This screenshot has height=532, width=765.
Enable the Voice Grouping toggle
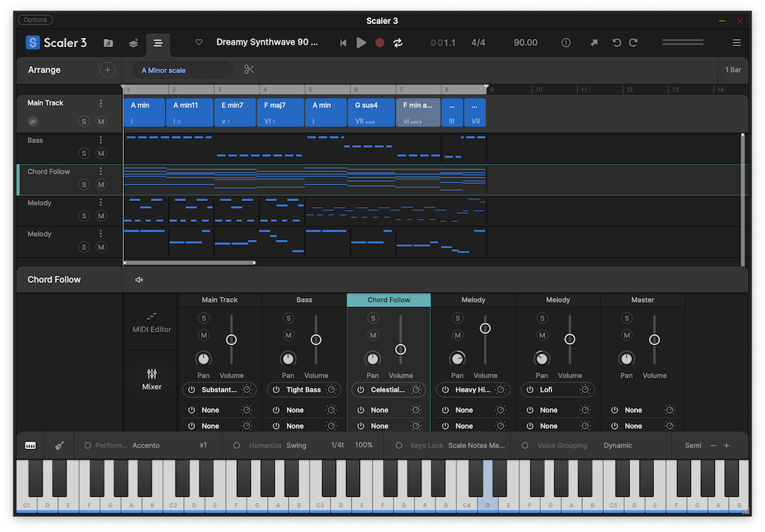525,445
